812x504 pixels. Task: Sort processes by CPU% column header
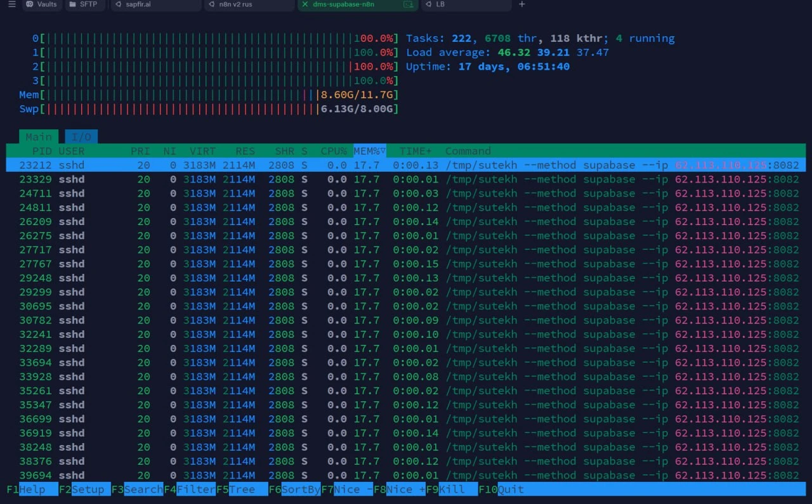[x=334, y=151]
